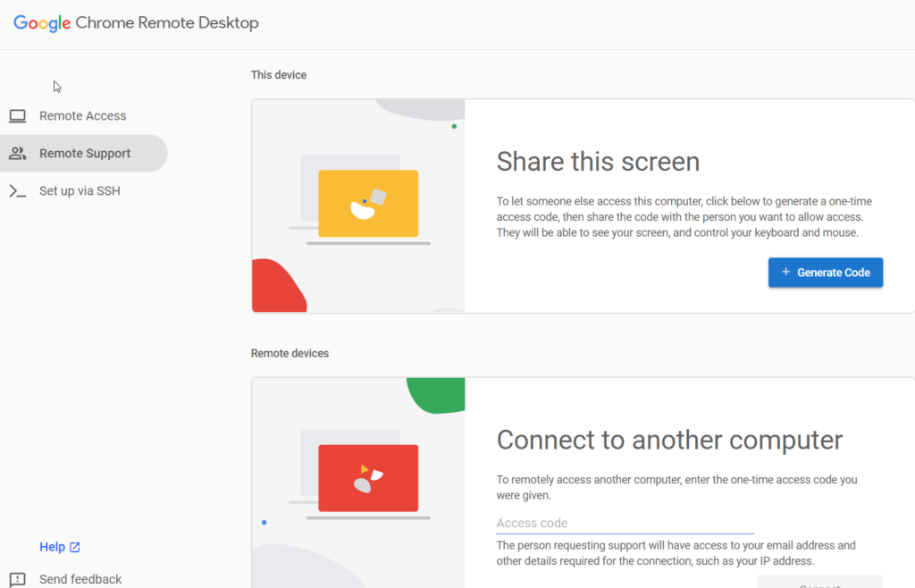This screenshot has width=915, height=588.
Task: Click the 'To remotely access another computer' description
Action: 677,488
